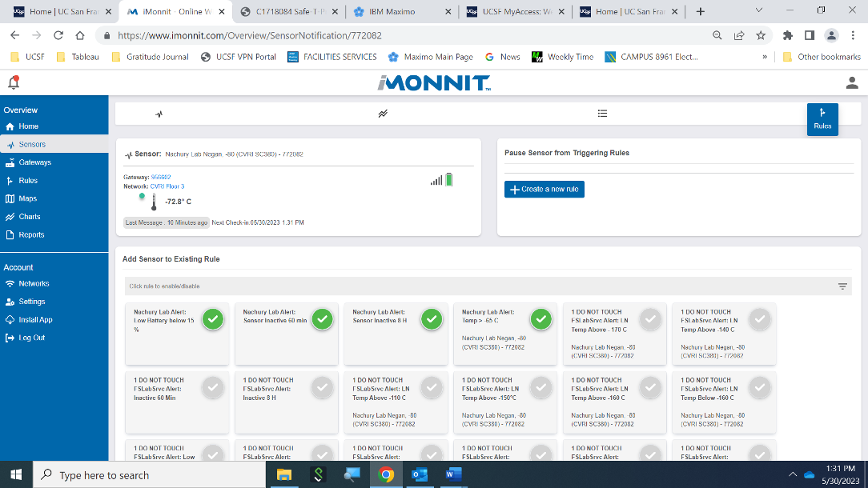Enable the FSLabSrvc Inactive 60 Min rule

point(213,387)
